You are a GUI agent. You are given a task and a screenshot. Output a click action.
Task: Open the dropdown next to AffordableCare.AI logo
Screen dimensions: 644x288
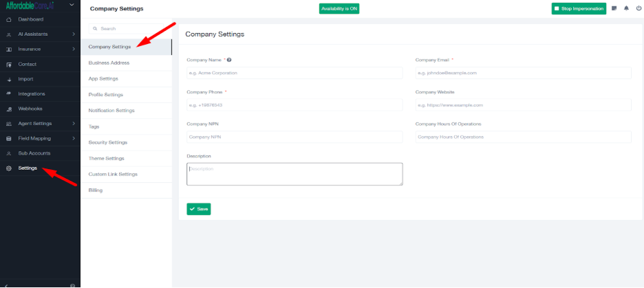72,5
